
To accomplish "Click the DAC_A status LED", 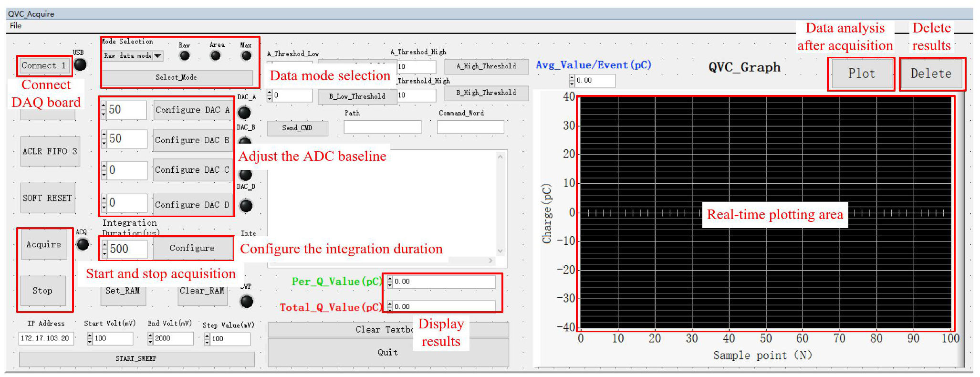I will click(244, 113).
